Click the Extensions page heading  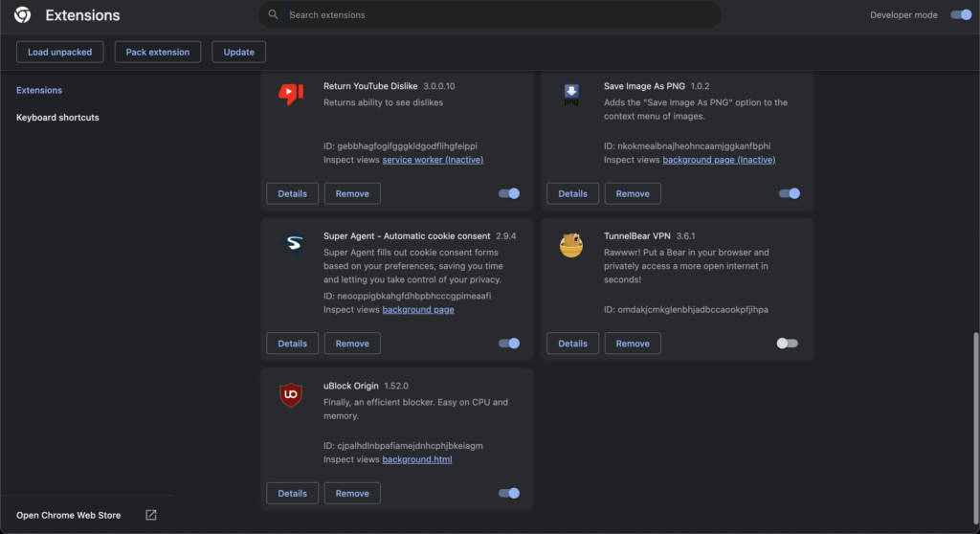click(82, 15)
